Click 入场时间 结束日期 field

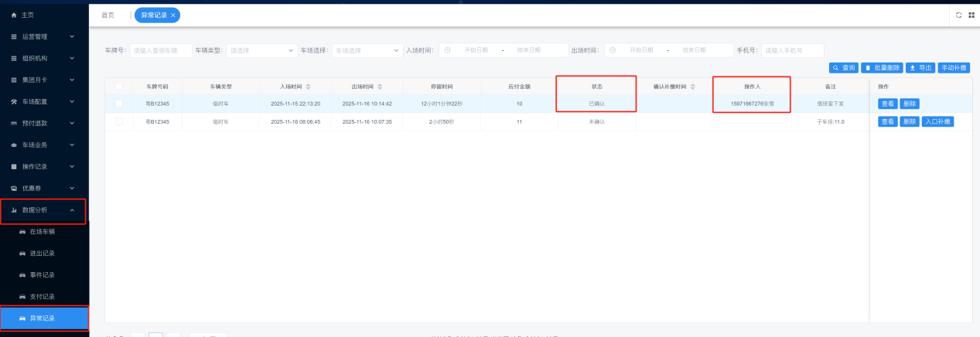(529, 50)
